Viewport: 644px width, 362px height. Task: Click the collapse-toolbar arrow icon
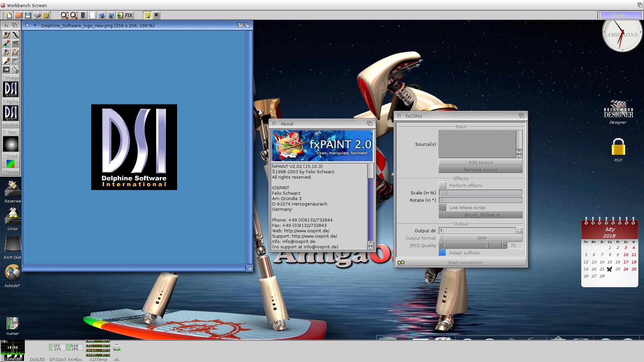pyautogui.click(x=156, y=15)
